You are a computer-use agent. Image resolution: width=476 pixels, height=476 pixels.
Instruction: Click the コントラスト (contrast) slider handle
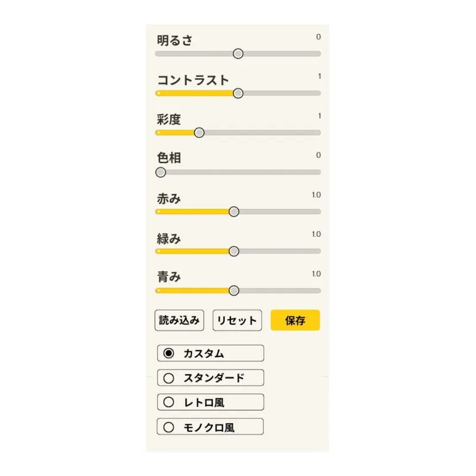237,93
